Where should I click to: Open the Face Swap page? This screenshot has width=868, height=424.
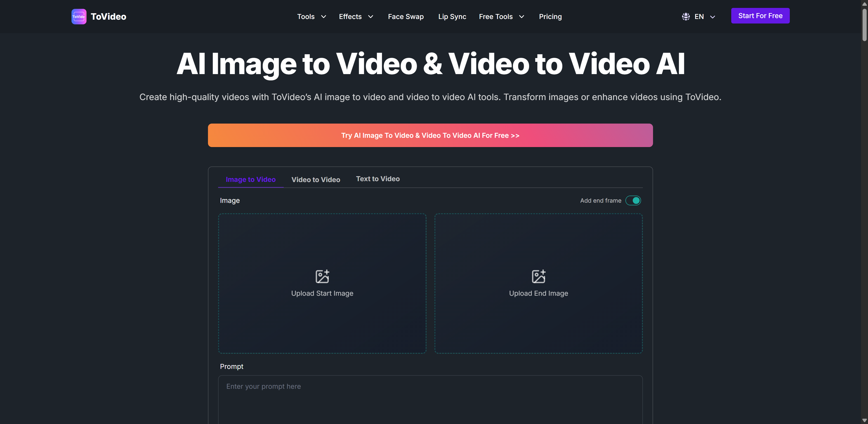pos(405,16)
